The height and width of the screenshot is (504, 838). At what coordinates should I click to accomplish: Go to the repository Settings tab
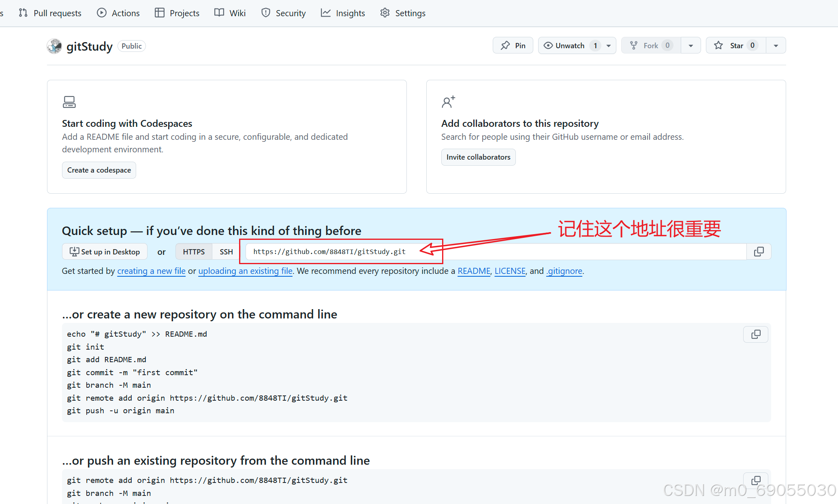click(x=403, y=13)
